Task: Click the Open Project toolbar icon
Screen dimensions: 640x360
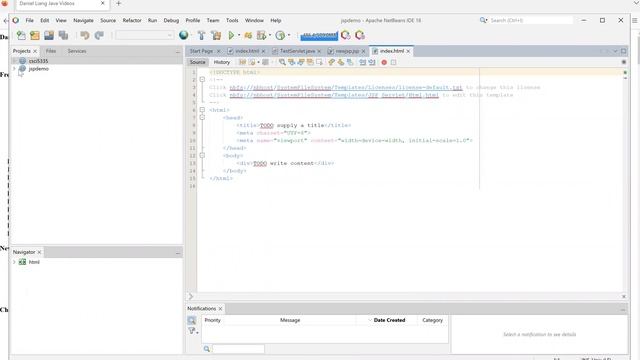Action: 49,36
